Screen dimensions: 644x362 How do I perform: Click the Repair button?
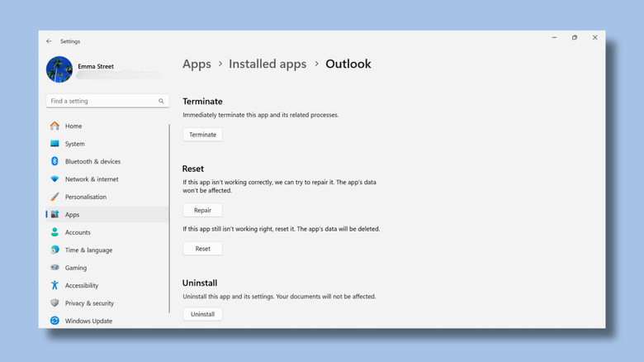(202, 210)
